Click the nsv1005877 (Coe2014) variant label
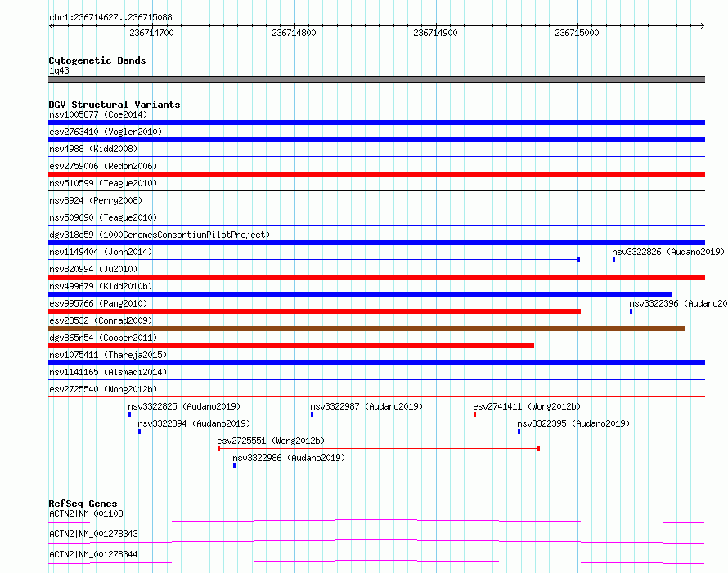This screenshot has height=573, width=728. pyautogui.click(x=98, y=114)
